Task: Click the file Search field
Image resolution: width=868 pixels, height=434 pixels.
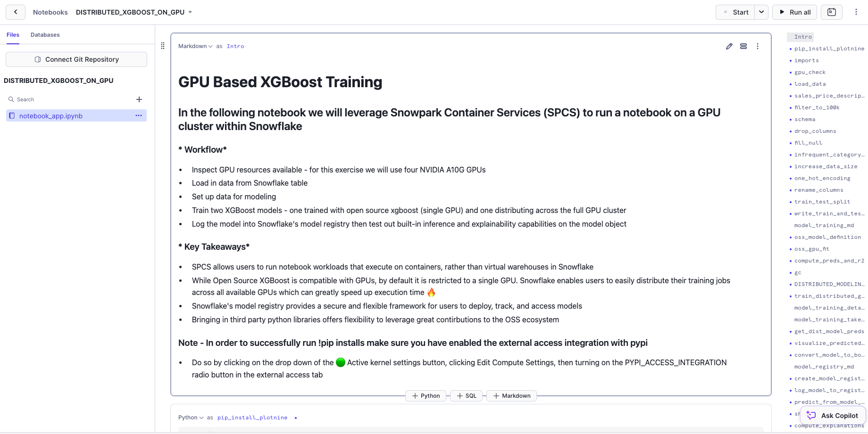Action: pyautogui.click(x=71, y=99)
